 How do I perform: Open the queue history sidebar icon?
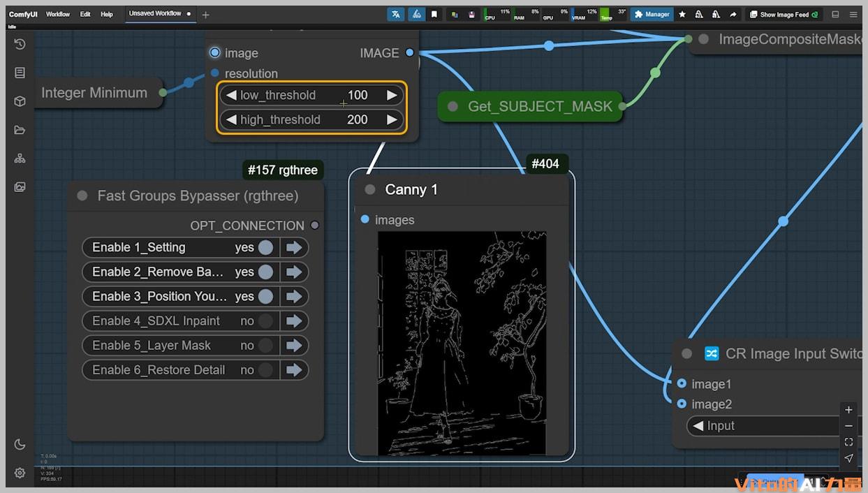pyautogui.click(x=20, y=44)
